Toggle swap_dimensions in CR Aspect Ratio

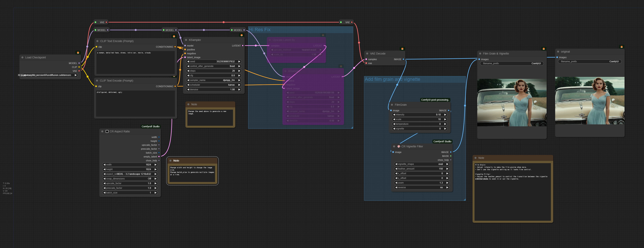pos(130,179)
